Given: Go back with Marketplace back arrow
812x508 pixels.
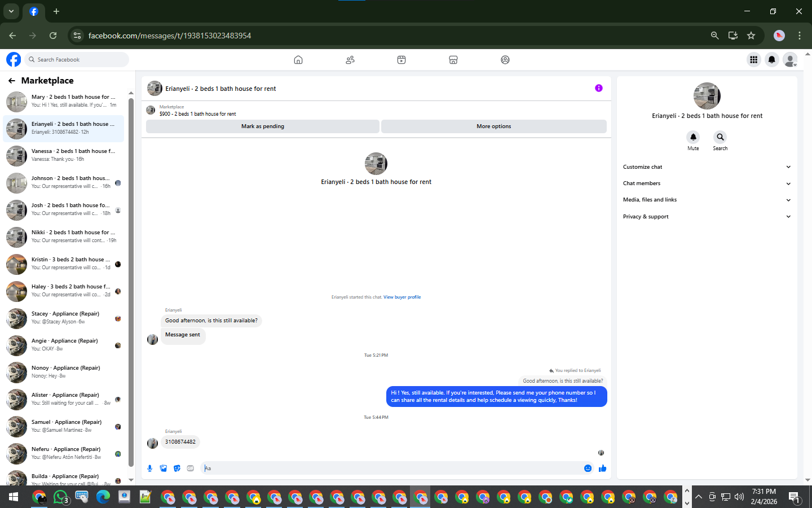Looking at the screenshot, I should point(12,81).
